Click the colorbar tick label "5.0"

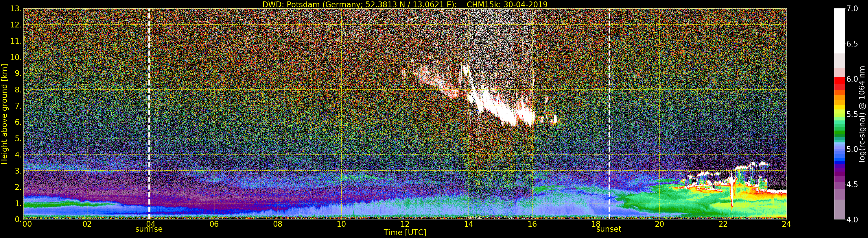coord(852,149)
